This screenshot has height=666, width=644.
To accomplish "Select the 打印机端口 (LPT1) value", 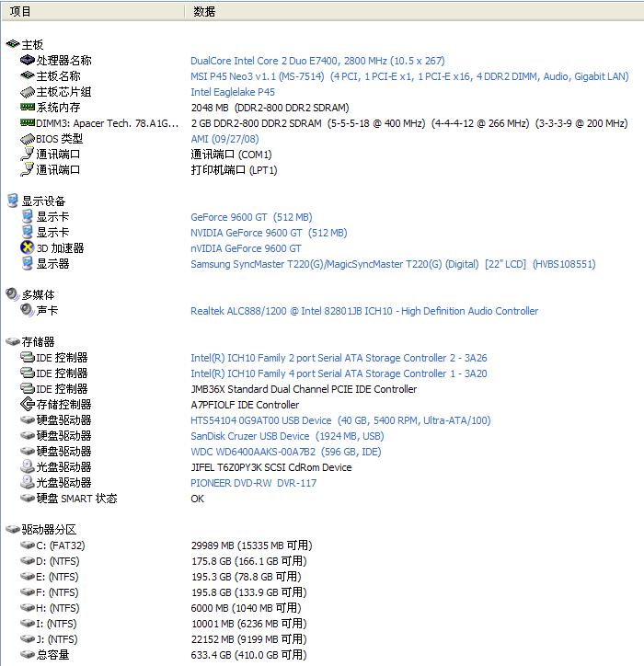I will (234, 170).
